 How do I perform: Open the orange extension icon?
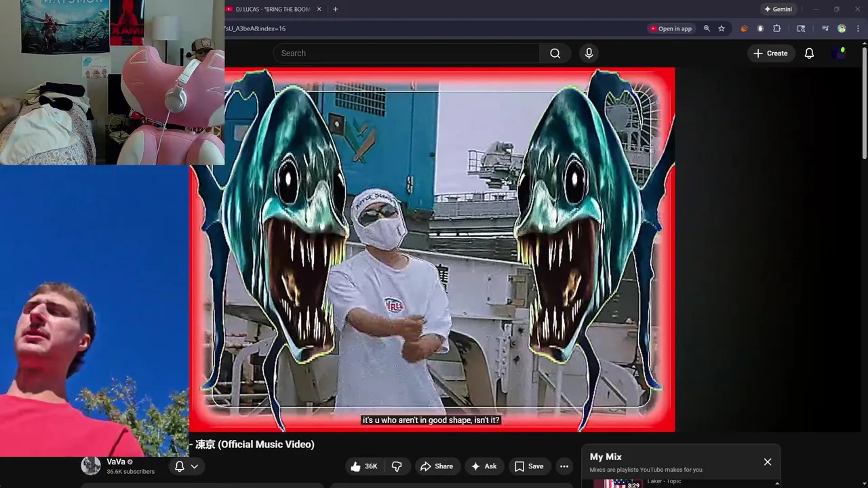pyautogui.click(x=744, y=28)
